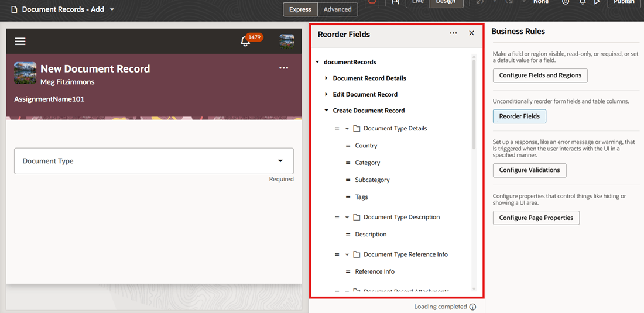Open the New Document Record ellipsis menu
This screenshot has width=644, height=313.
tap(284, 68)
